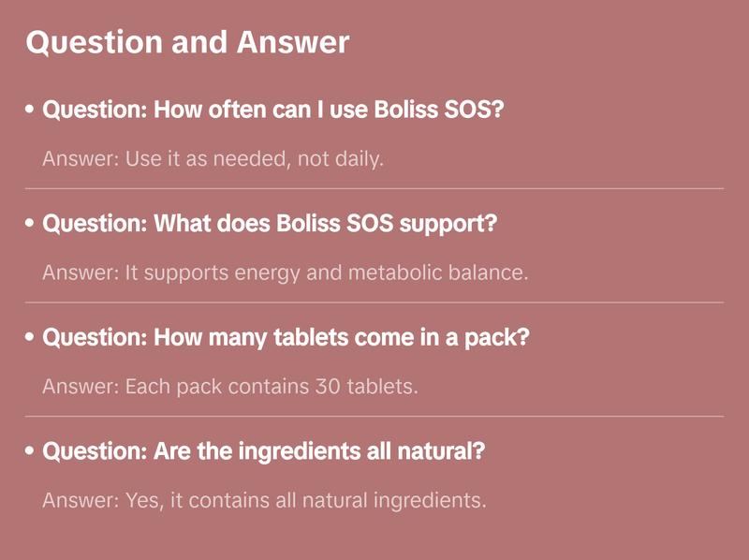Click the divider line below the metabolic balance answer
This screenshot has height=560, width=749.
click(374, 302)
